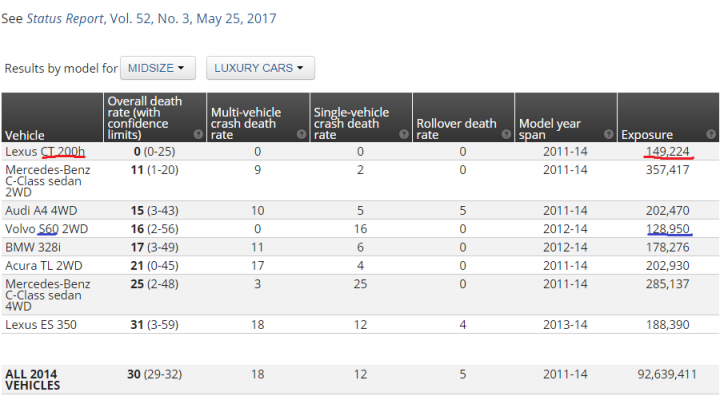Select the Volvo S60 2WD row
This screenshot has height=396, width=720.
(360, 229)
